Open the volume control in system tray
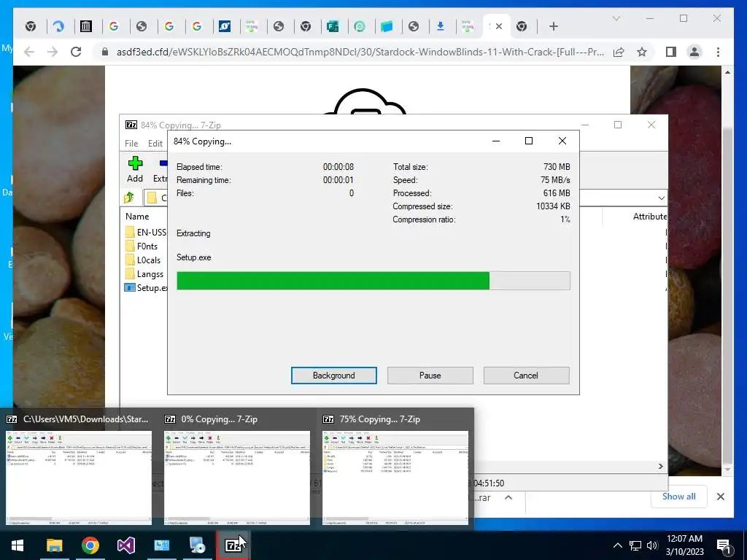 [x=652, y=545]
